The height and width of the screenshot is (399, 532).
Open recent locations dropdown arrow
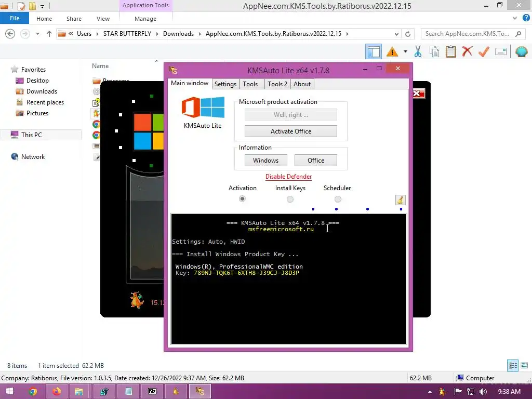click(x=37, y=34)
